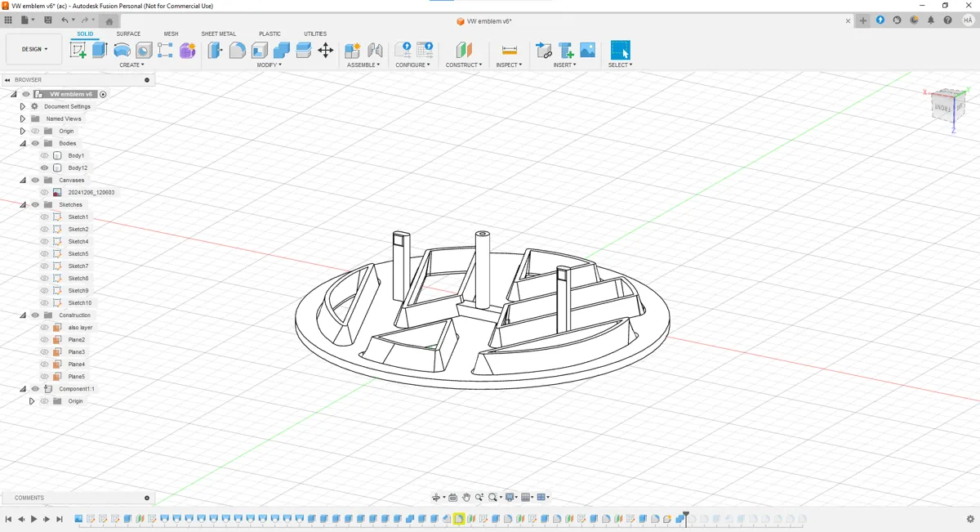Toggle visibility of Plane3

click(45, 351)
